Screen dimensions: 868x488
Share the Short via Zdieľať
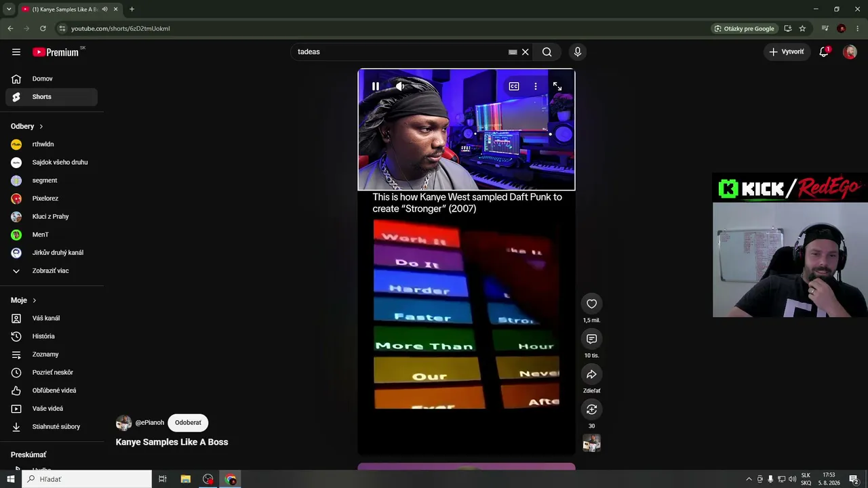pyautogui.click(x=591, y=374)
